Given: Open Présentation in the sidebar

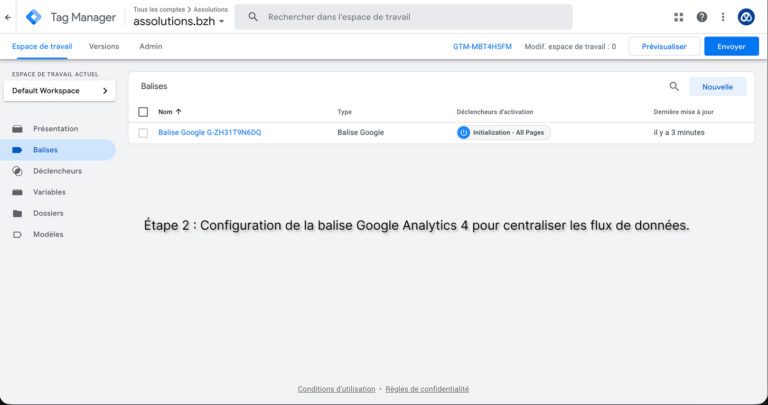Looking at the screenshot, I should tap(56, 129).
